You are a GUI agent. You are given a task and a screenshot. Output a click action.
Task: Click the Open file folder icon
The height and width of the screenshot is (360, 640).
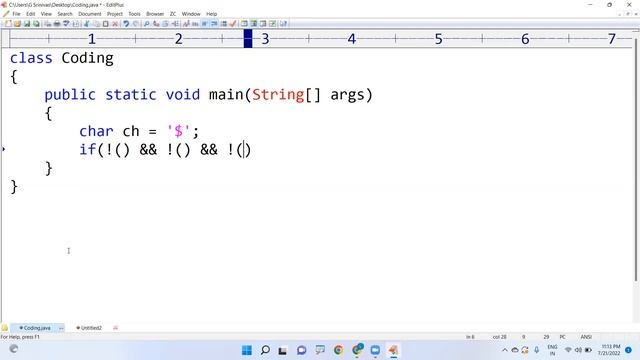point(18,24)
